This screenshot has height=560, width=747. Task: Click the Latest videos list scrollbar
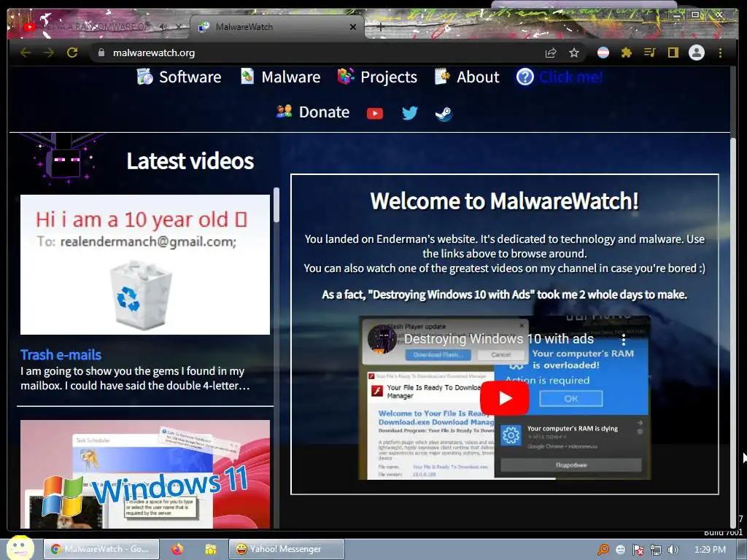click(x=276, y=205)
